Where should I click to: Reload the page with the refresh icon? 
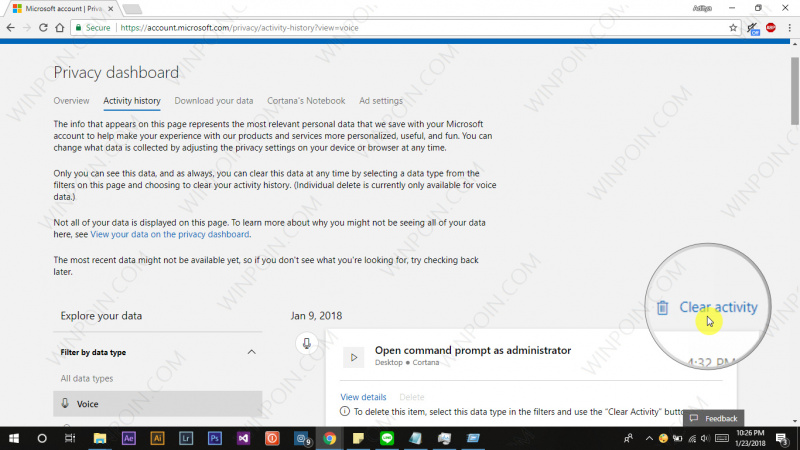click(43, 28)
